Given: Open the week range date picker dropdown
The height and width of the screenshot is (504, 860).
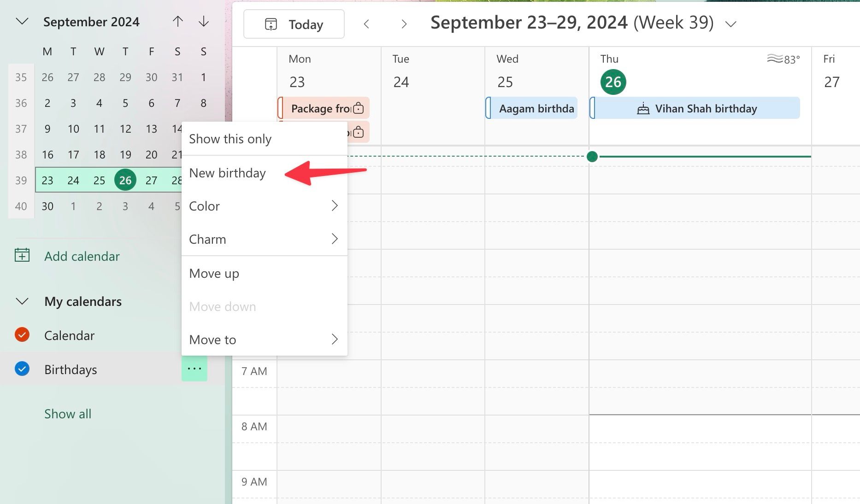Looking at the screenshot, I should click(x=731, y=24).
